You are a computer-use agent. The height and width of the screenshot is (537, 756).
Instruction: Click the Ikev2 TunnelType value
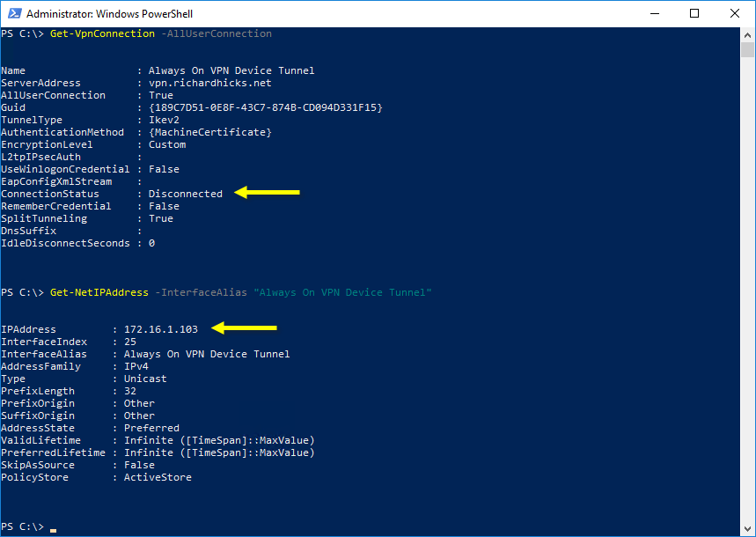(x=164, y=120)
